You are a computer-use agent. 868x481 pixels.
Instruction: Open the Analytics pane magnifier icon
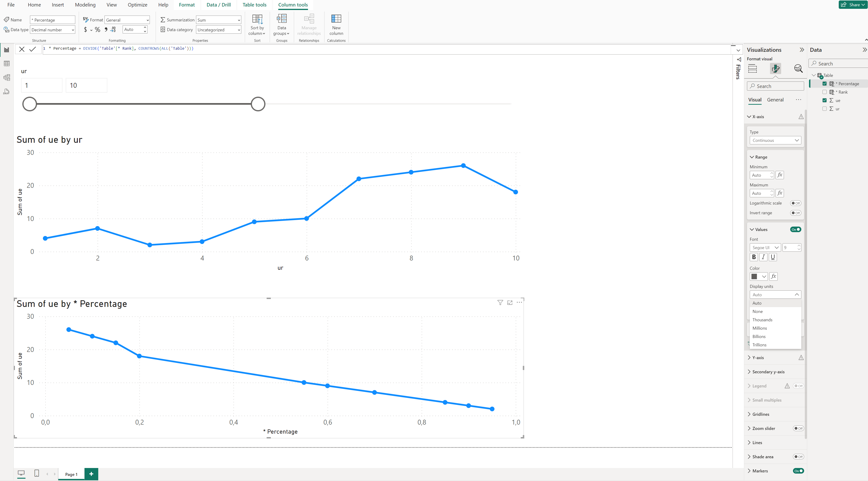(x=798, y=69)
